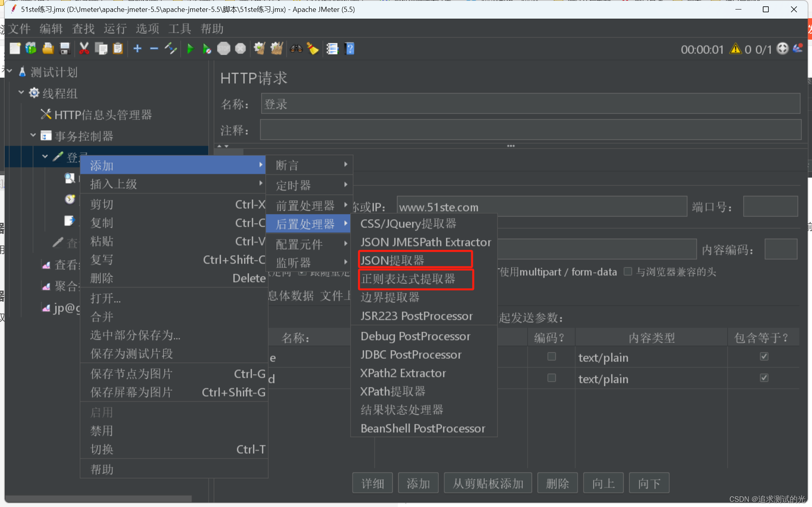Click the Paste clipboard icon
This screenshot has width=812, height=507.
(x=118, y=48)
